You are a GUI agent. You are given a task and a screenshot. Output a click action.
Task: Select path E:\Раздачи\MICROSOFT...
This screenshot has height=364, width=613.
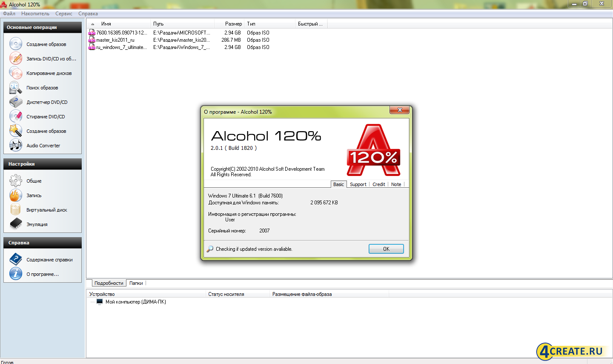(182, 33)
